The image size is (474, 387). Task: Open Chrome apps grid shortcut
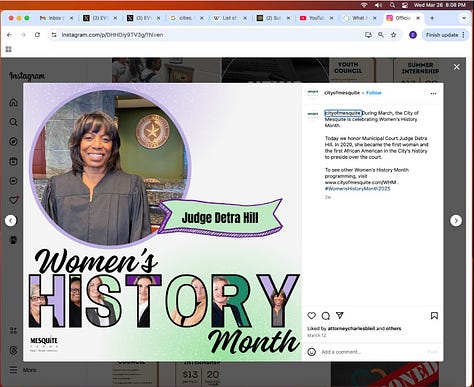point(9,49)
